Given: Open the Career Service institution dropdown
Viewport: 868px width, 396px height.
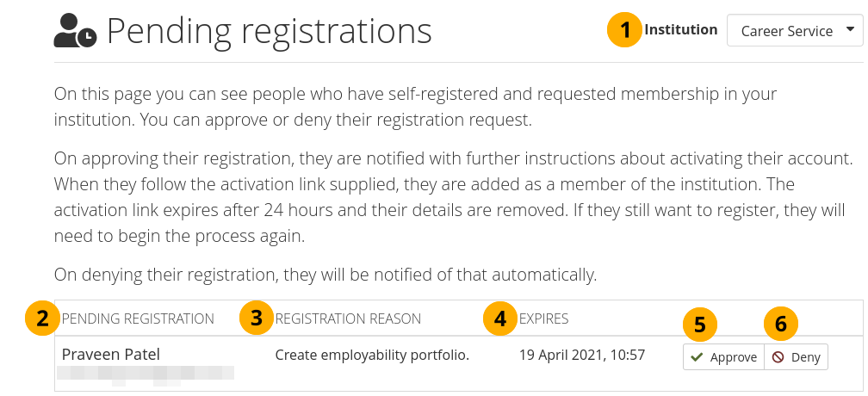Looking at the screenshot, I should [x=795, y=31].
